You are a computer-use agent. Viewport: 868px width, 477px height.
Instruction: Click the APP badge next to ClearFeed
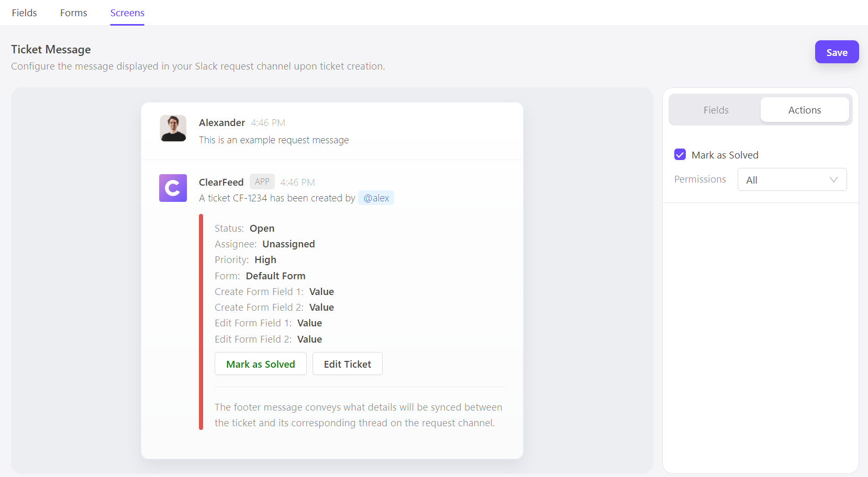point(262,181)
